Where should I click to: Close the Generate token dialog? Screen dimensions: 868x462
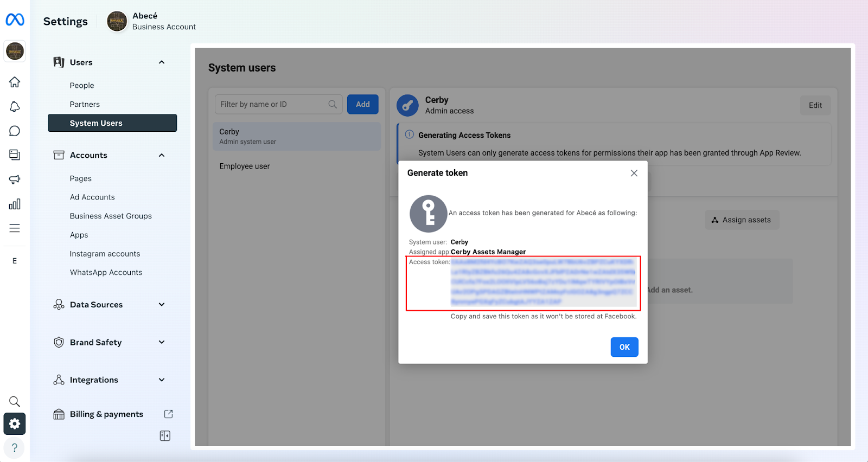pyautogui.click(x=634, y=173)
